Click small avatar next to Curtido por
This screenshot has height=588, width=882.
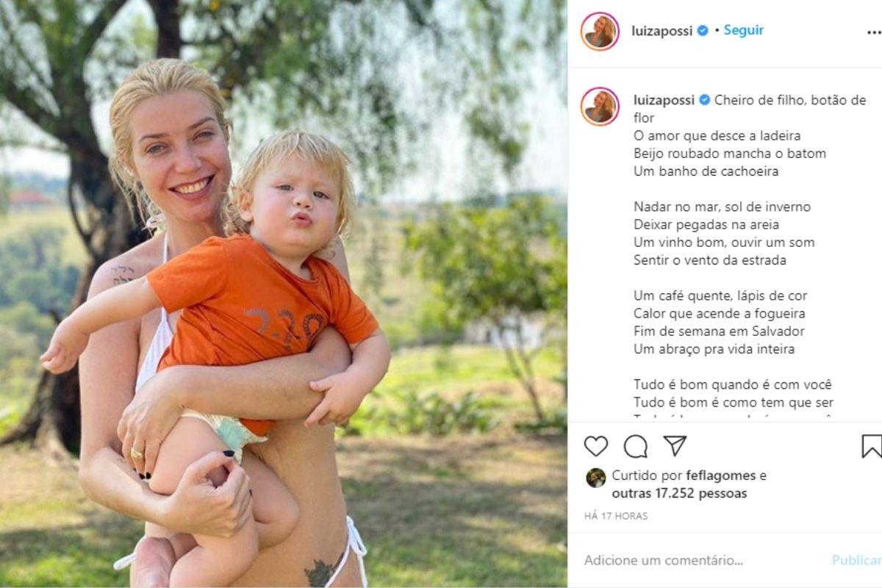(596, 478)
